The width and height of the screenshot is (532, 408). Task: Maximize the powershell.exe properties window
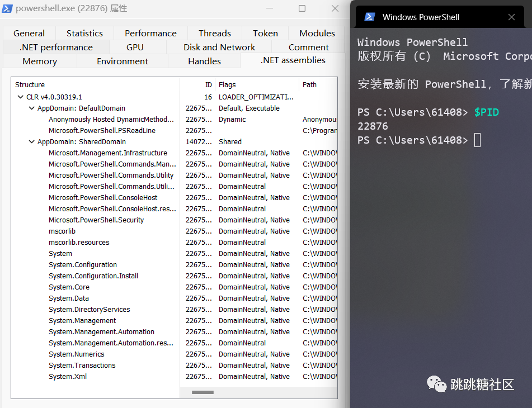(x=302, y=8)
